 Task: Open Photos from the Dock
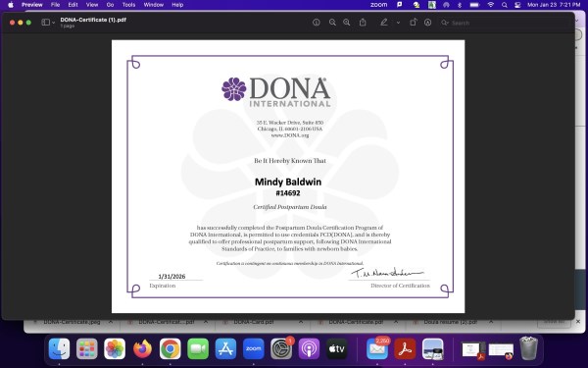pos(115,348)
